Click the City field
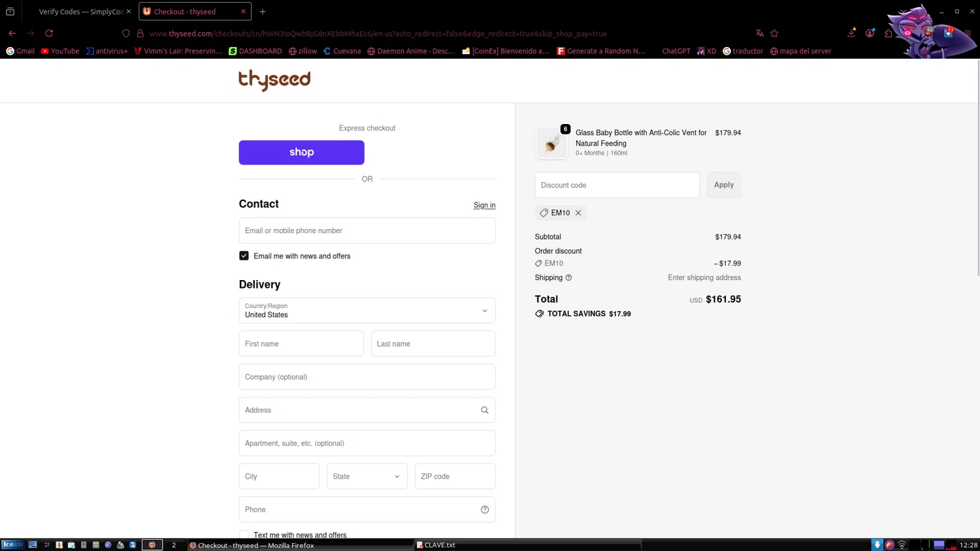This screenshot has height=551, width=980. [279, 477]
